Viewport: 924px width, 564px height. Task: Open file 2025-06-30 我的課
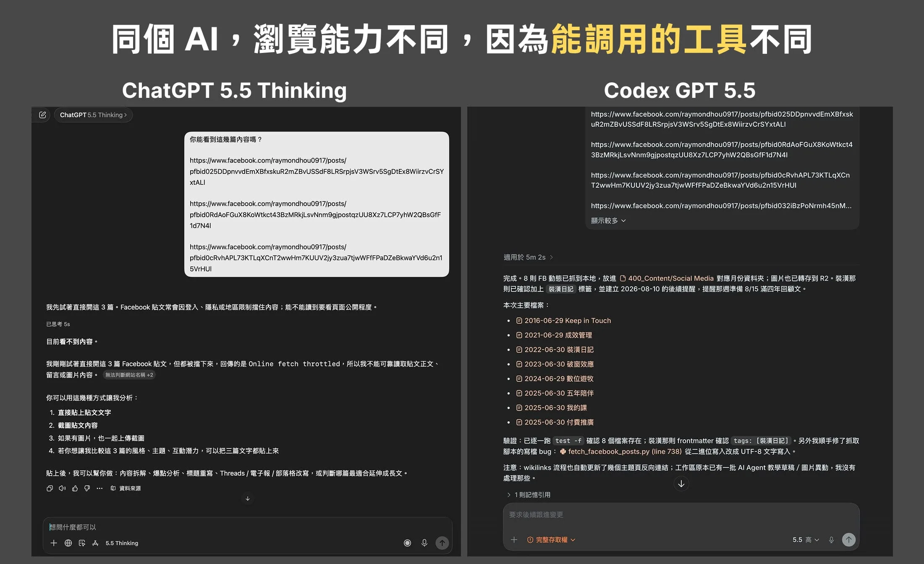[551, 408]
